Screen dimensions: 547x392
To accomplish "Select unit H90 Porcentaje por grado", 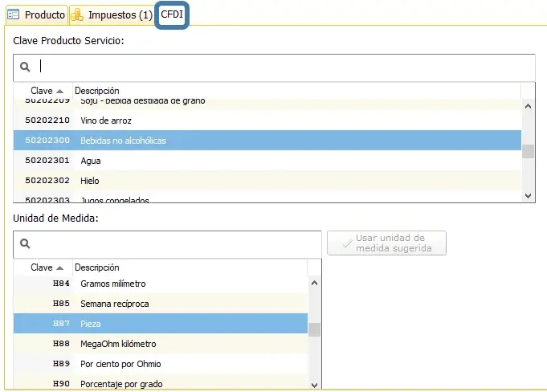I will (161, 382).
